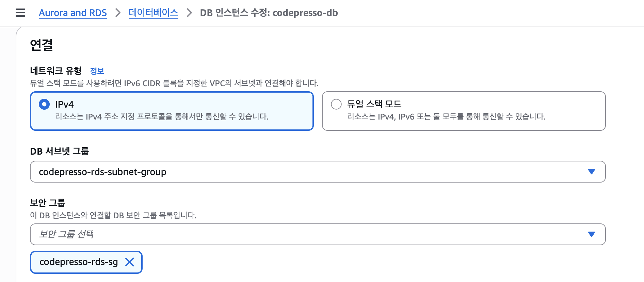Open the hamburger navigation menu

[20, 13]
